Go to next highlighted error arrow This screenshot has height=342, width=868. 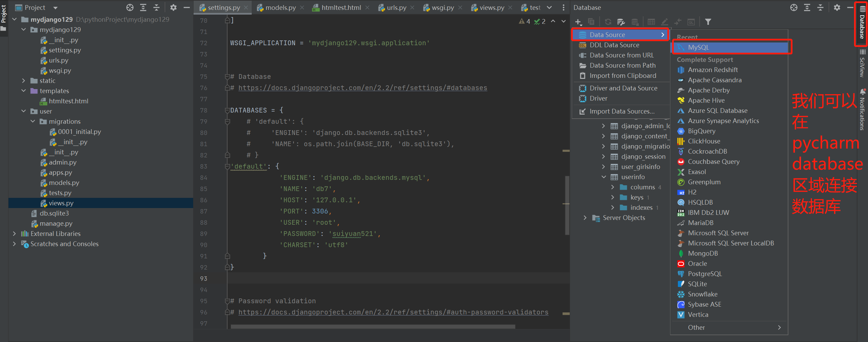[x=564, y=21]
